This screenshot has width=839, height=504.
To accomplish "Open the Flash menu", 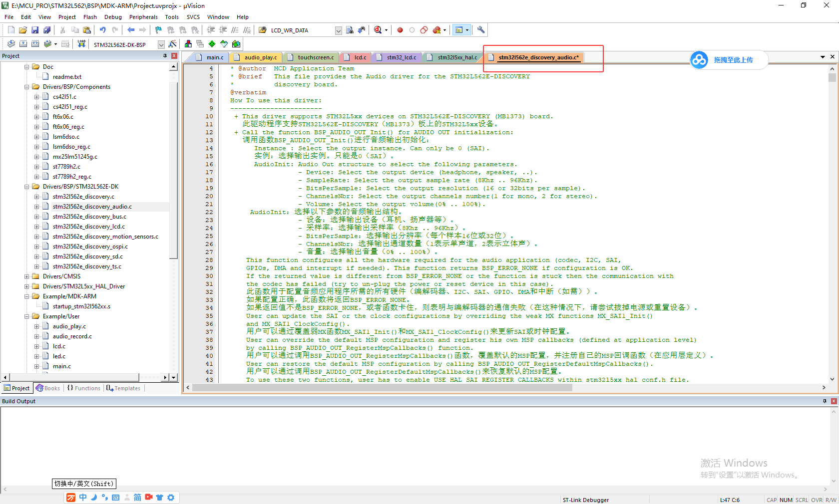I will coord(90,17).
